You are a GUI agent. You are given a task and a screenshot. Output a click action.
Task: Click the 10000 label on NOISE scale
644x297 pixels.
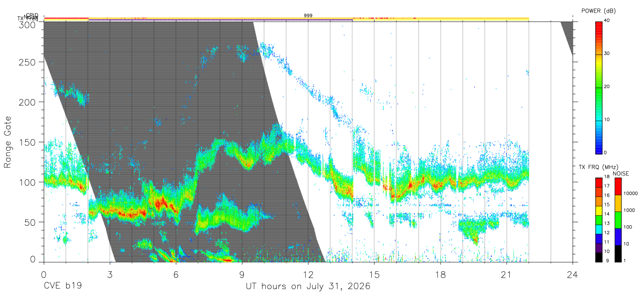click(x=631, y=194)
